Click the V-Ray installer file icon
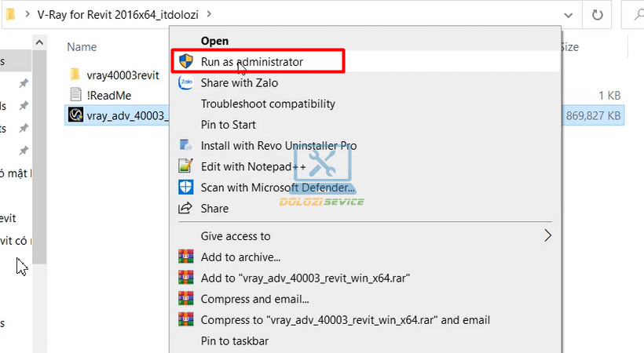 (x=75, y=115)
